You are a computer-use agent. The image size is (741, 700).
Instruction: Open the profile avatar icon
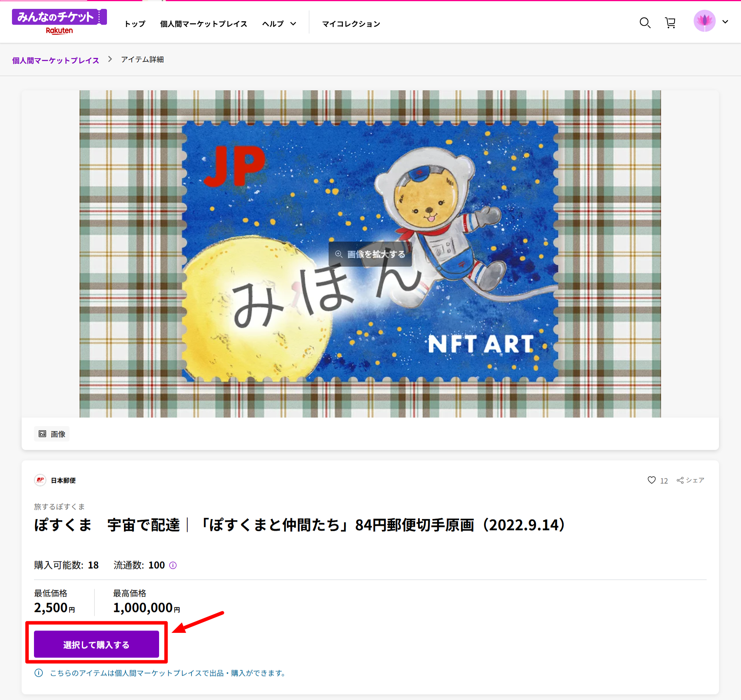point(705,21)
